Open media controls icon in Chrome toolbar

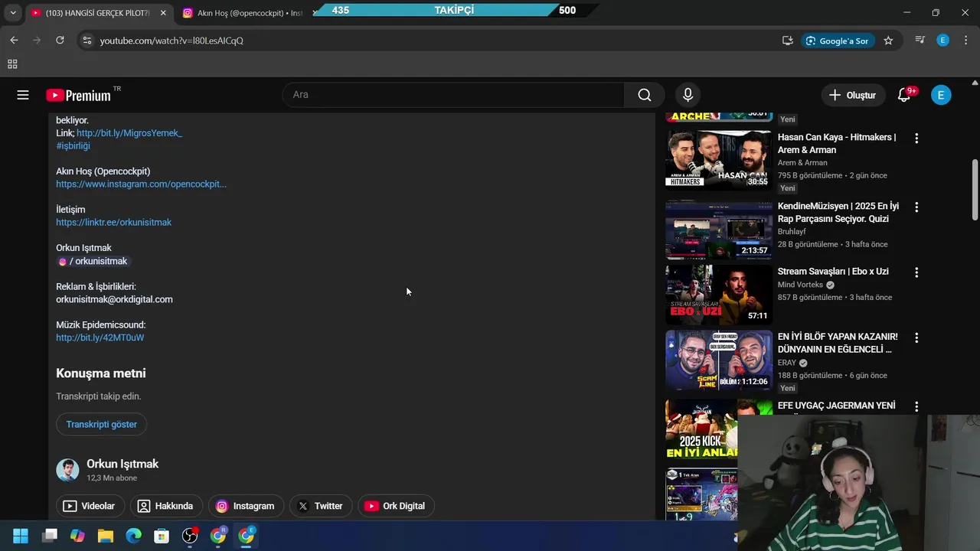920,41
